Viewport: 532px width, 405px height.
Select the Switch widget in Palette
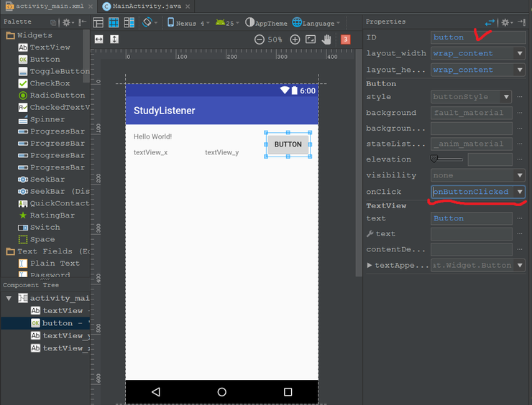45,227
